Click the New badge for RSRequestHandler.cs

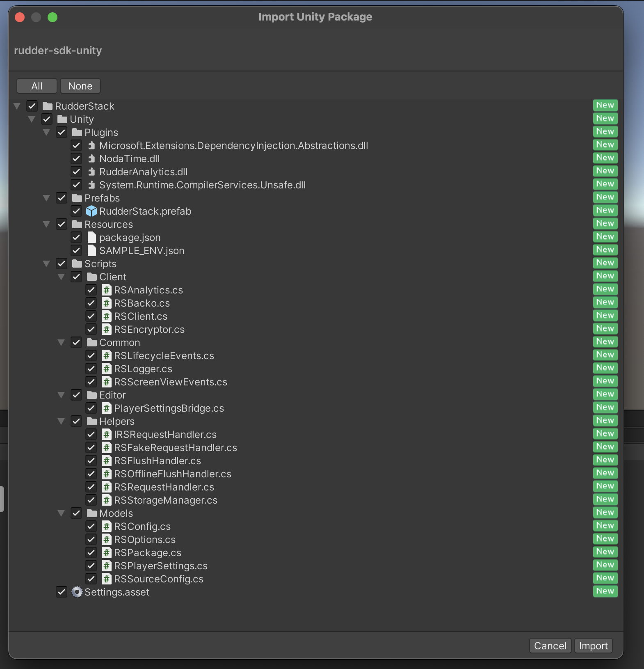tap(605, 486)
